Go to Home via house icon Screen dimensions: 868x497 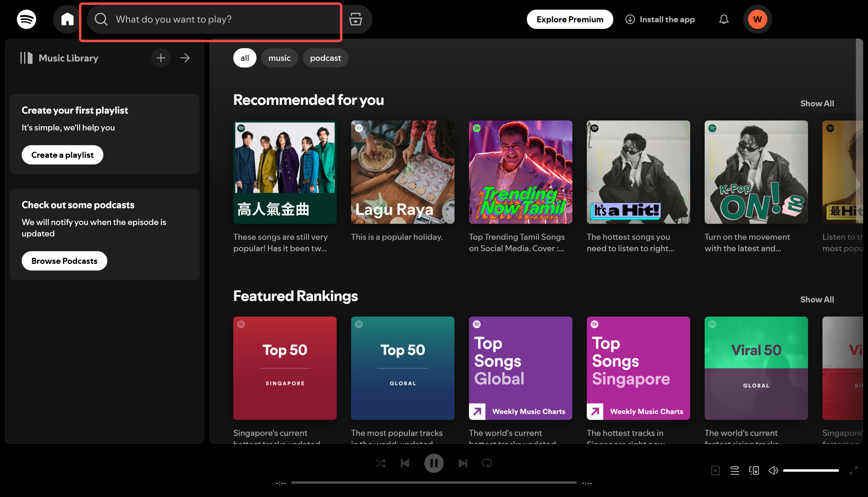(x=67, y=19)
